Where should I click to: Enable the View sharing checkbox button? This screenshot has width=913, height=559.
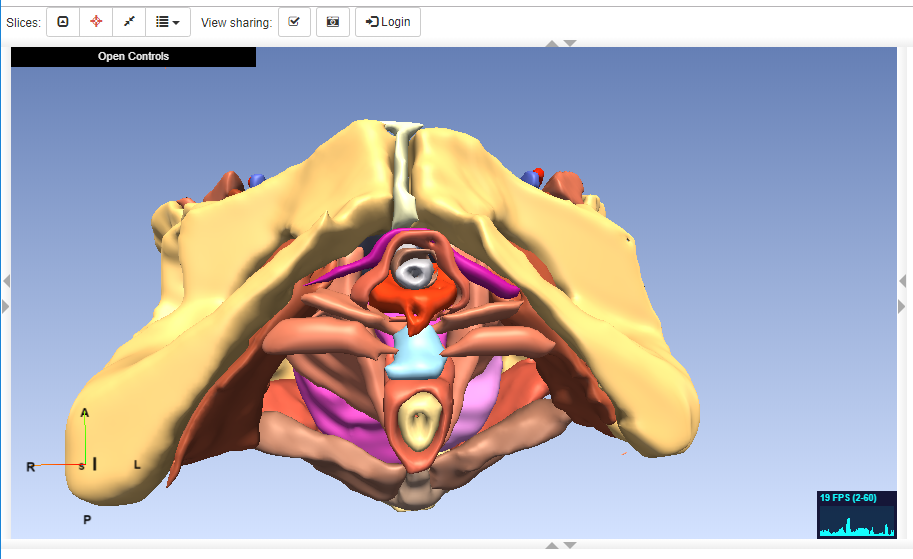(x=294, y=22)
